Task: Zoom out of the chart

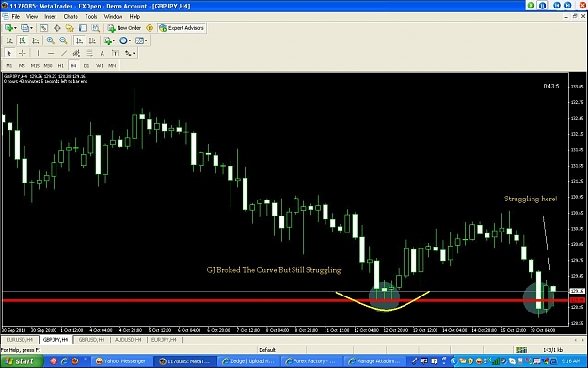Action: 63,40
